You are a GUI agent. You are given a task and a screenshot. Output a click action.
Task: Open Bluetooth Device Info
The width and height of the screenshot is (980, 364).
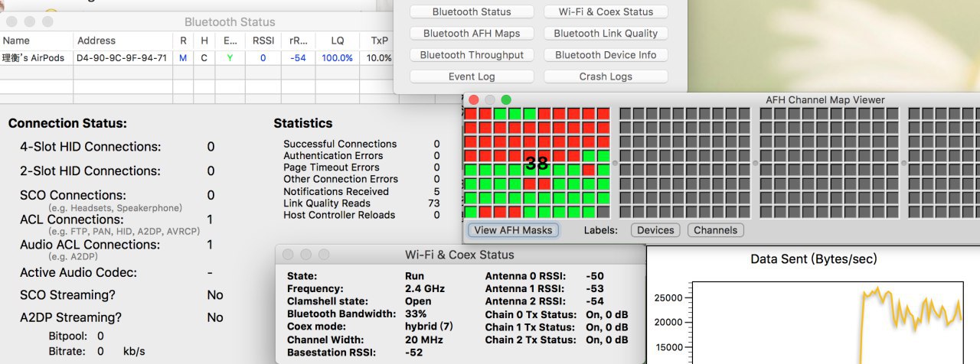(x=606, y=54)
